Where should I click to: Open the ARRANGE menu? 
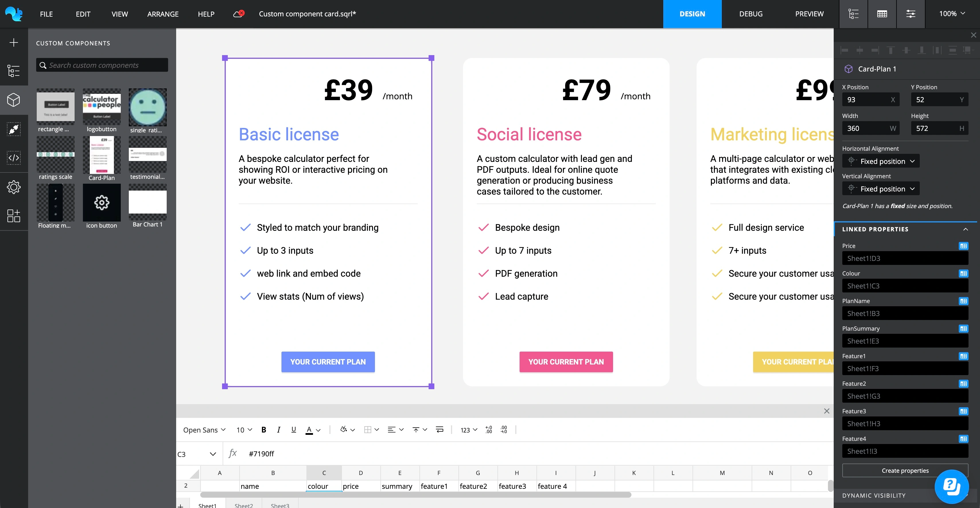pyautogui.click(x=163, y=14)
